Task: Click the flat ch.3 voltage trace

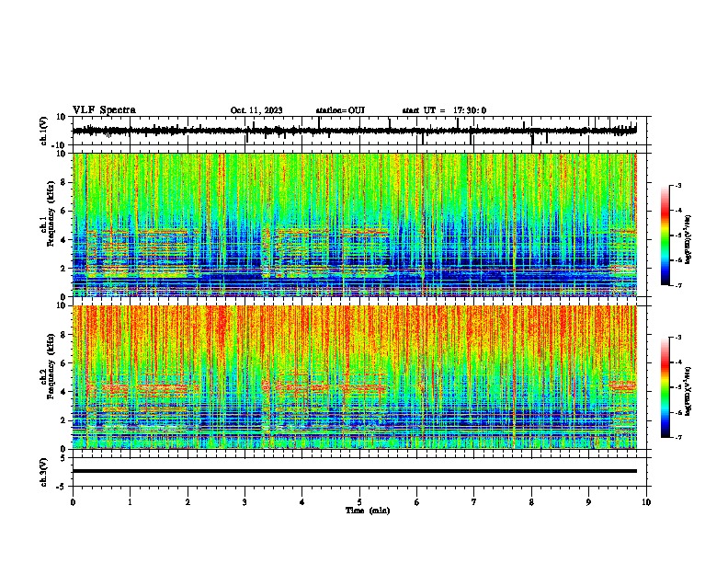Action: point(355,471)
